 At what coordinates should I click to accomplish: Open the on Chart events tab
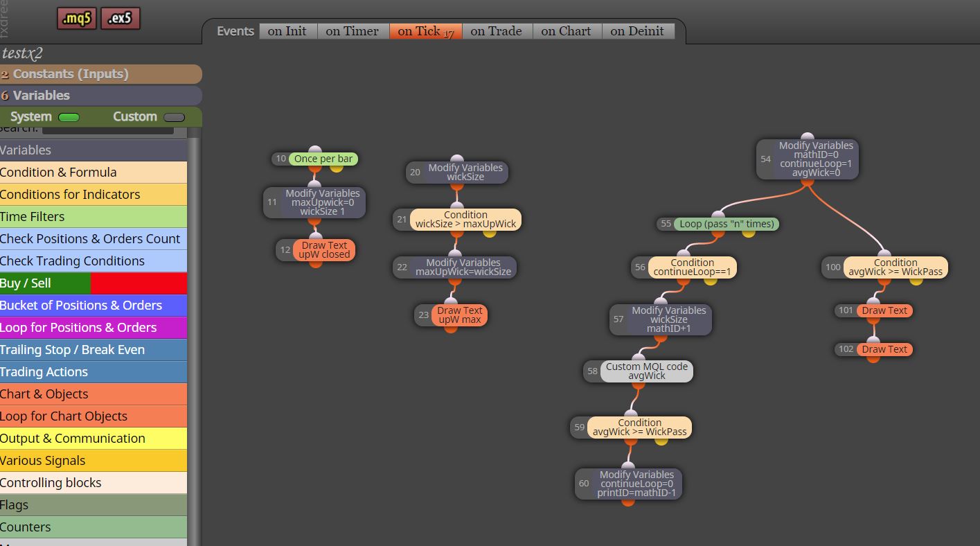pos(567,31)
